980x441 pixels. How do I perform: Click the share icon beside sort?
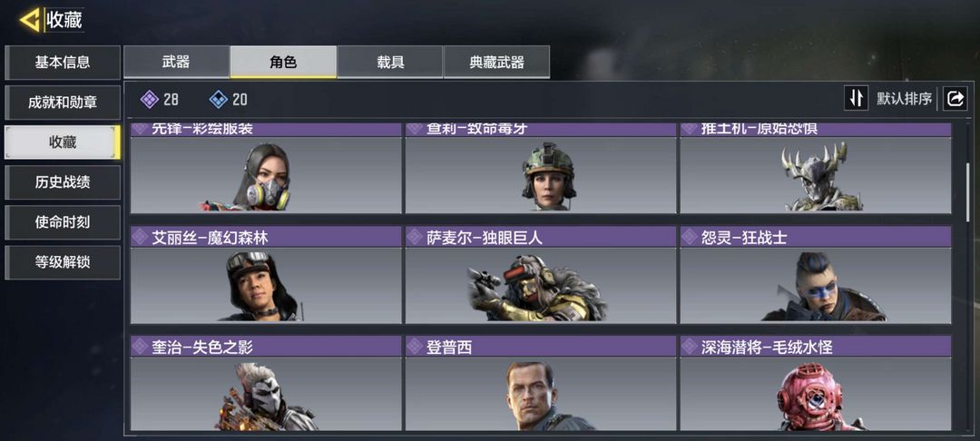tap(955, 99)
